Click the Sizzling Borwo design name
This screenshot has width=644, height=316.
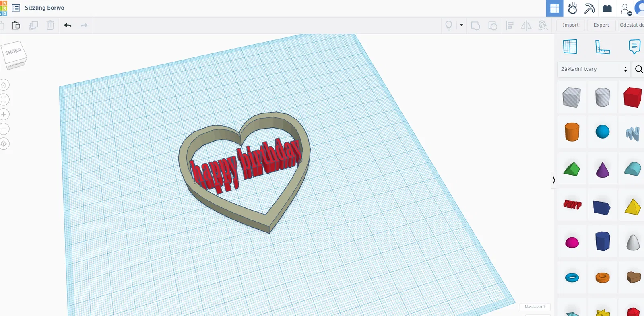[45, 8]
